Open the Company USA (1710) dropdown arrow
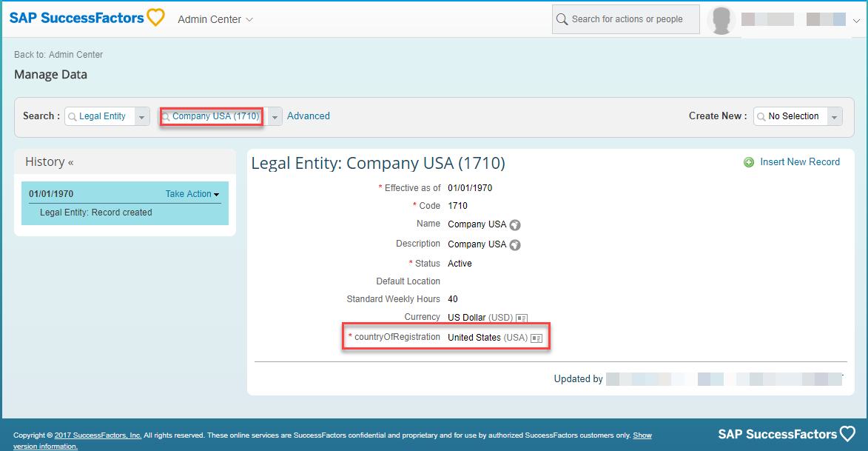The width and height of the screenshot is (868, 451). [x=275, y=117]
